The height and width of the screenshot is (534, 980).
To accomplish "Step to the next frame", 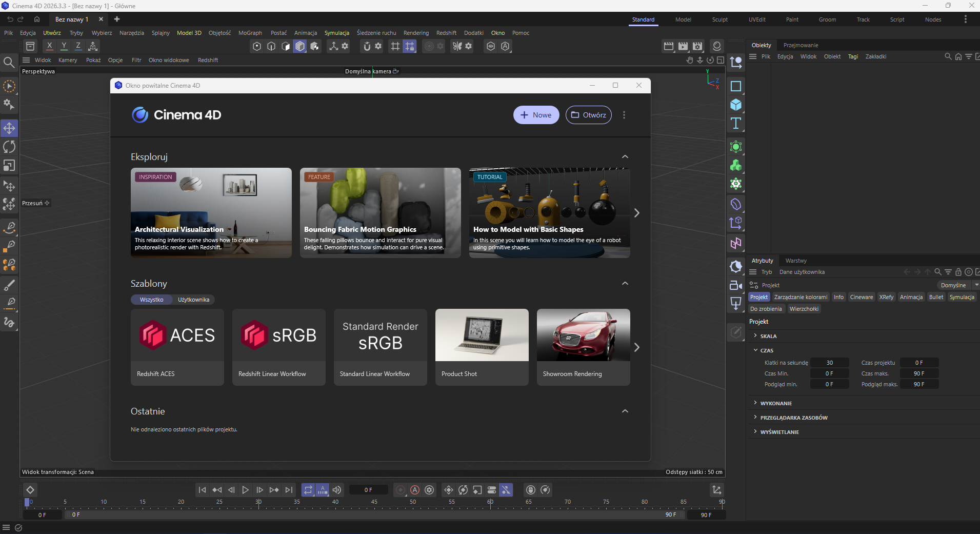I will click(x=259, y=490).
